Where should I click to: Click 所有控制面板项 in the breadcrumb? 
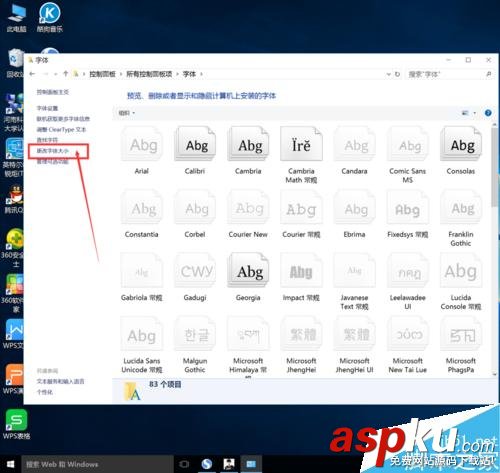click(149, 74)
